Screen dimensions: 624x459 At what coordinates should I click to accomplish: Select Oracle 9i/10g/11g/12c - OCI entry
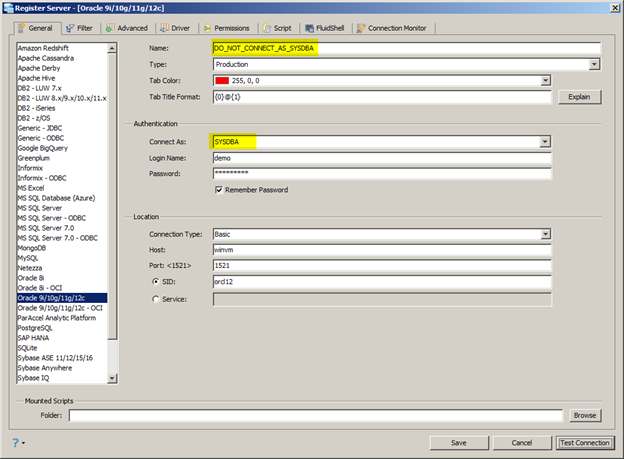[60, 308]
